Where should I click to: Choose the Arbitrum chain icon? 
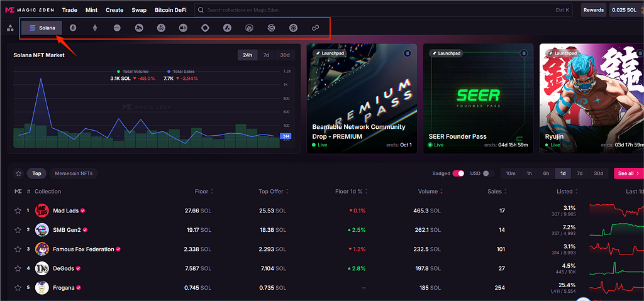coord(249,28)
